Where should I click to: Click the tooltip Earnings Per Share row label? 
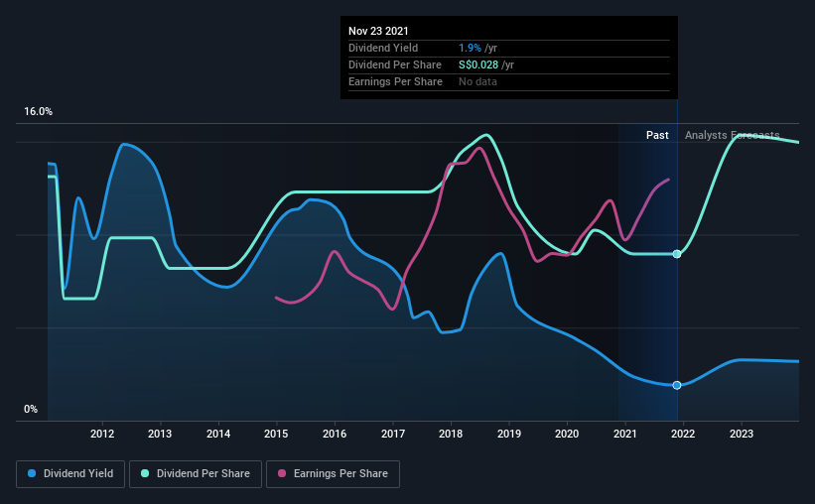[x=395, y=81]
